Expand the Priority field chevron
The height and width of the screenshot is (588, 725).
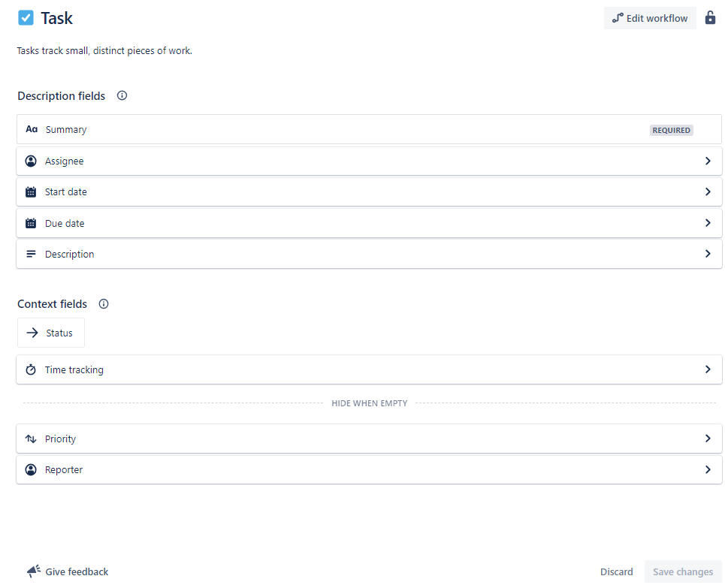click(708, 439)
